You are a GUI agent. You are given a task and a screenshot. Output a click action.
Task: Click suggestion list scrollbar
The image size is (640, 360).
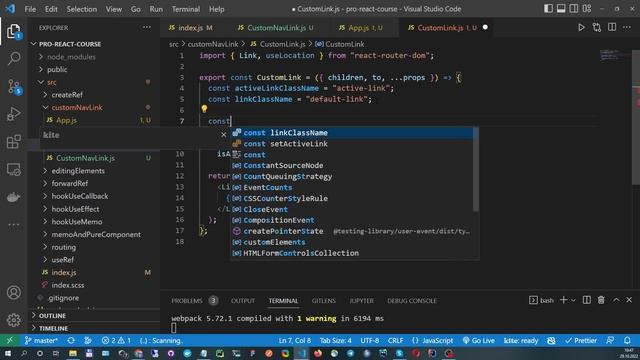tap(476, 169)
